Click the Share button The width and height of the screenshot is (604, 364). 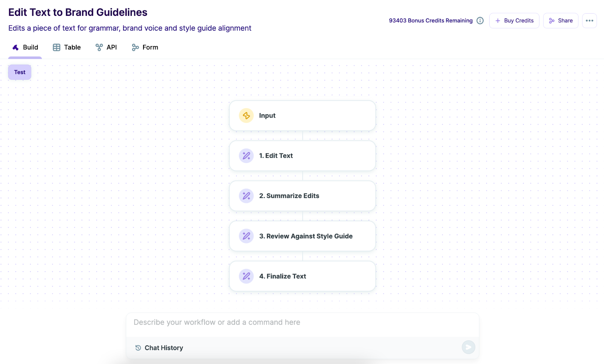(561, 20)
